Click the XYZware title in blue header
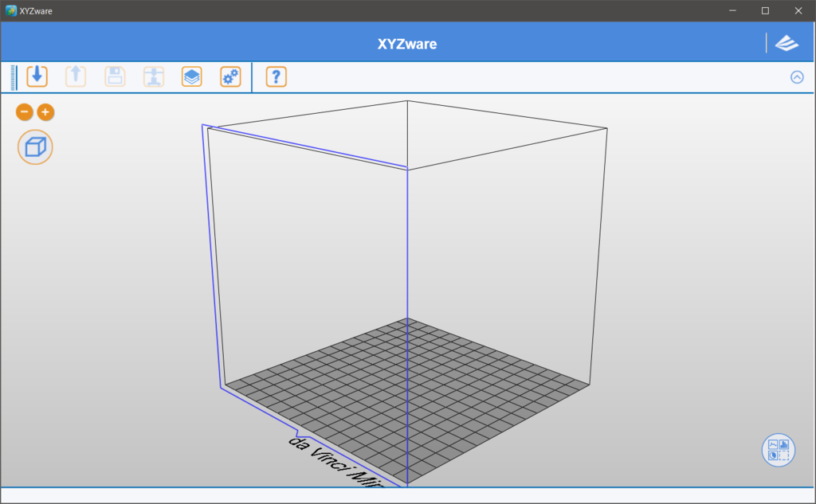Viewport: 816px width, 504px height. coord(407,44)
